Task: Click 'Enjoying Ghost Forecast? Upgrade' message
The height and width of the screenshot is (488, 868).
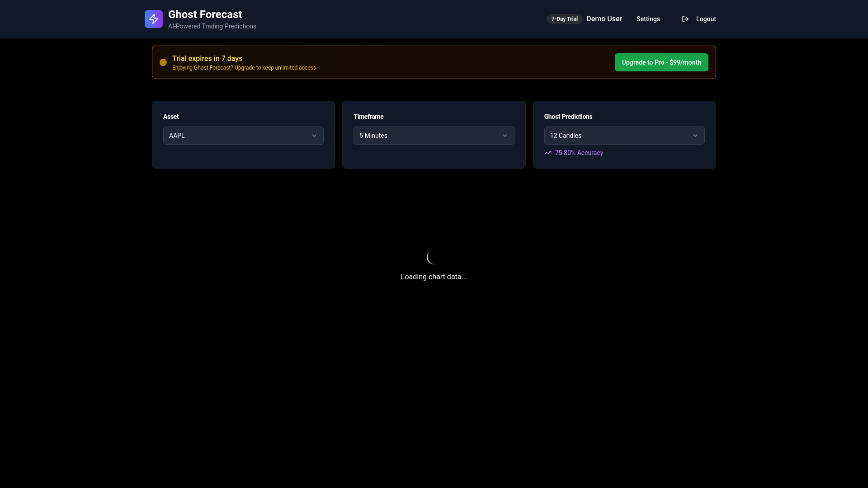Action: coord(244,68)
